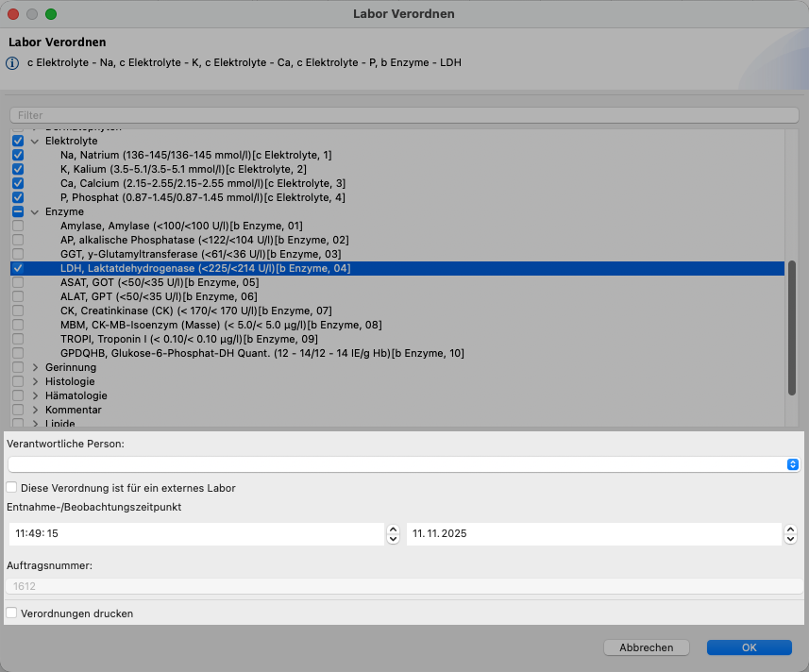809x672 pixels.
Task: Collapse the Enzyme group
Action: tap(35, 211)
